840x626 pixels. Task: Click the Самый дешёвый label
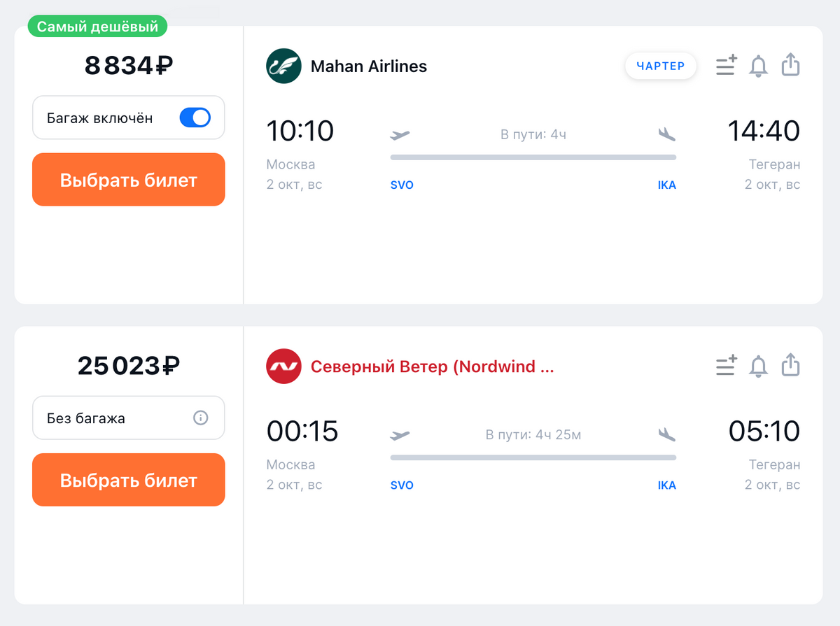click(98, 27)
